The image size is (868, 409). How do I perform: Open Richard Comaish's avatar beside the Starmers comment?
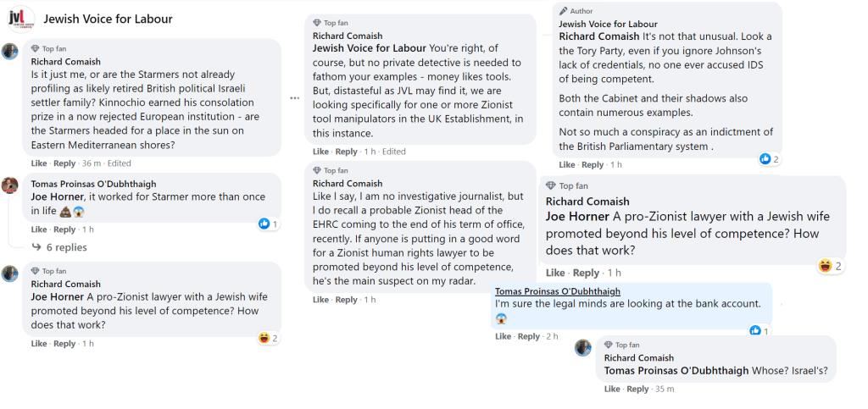(10, 51)
